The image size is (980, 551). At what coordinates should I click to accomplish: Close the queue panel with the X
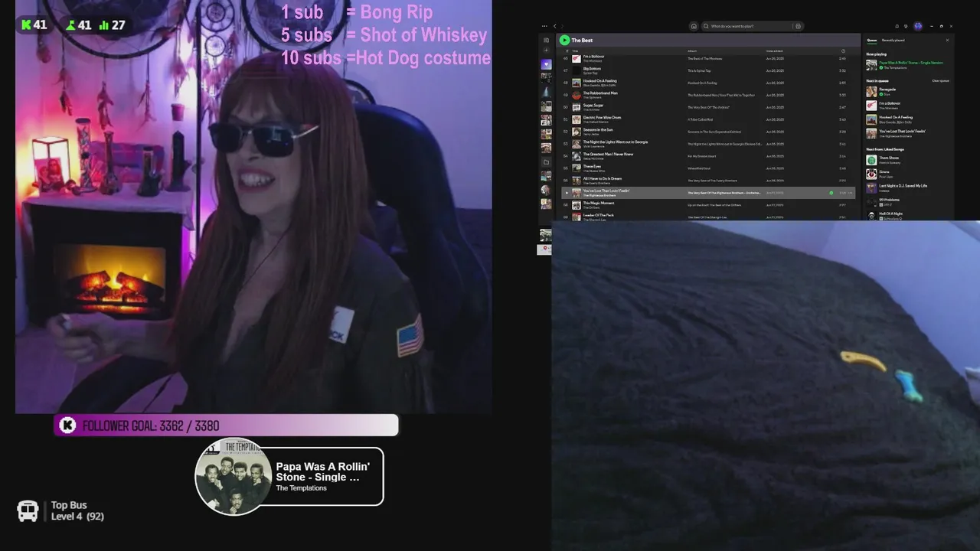coord(947,40)
